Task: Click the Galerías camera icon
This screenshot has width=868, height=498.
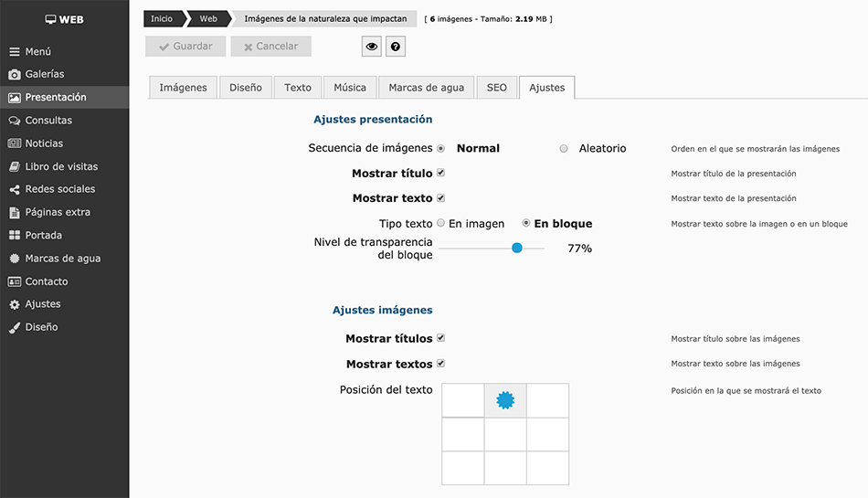Action: (x=15, y=74)
